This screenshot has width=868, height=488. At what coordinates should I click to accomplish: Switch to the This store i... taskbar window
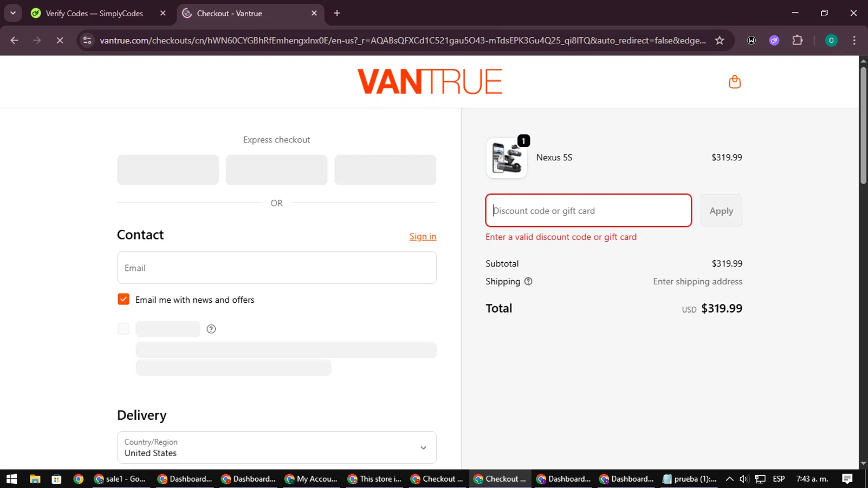pos(374,479)
